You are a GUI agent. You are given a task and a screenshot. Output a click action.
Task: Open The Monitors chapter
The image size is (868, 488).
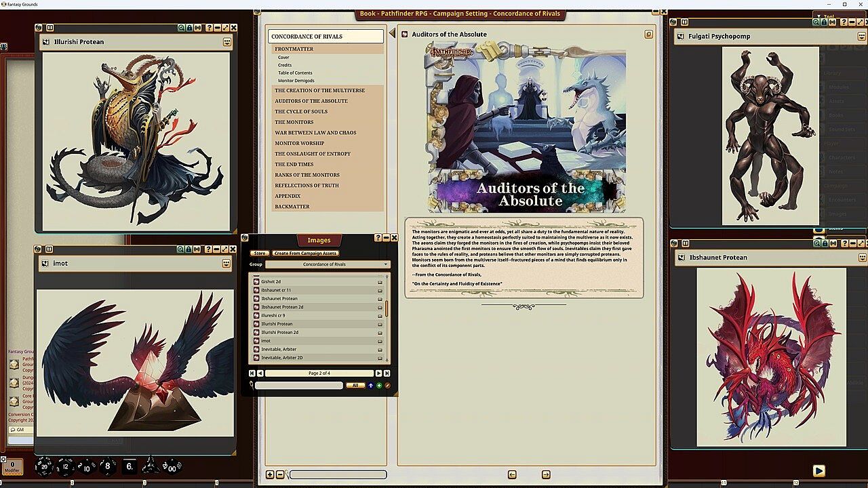[x=328, y=122]
